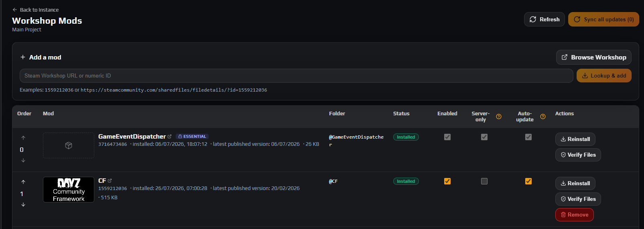The image size is (644, 229).
Task: Show Server-only help tooltip icon
Action: pyautogui.click(x=499, y=117)
